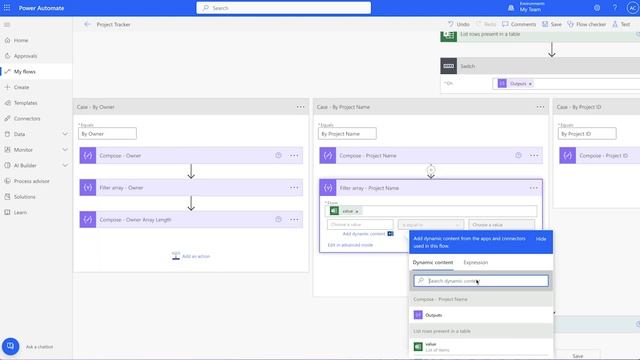
Task: Open Compose - Owner ellipsis menu
Action: pyautogui.click(x=294, y=156)
